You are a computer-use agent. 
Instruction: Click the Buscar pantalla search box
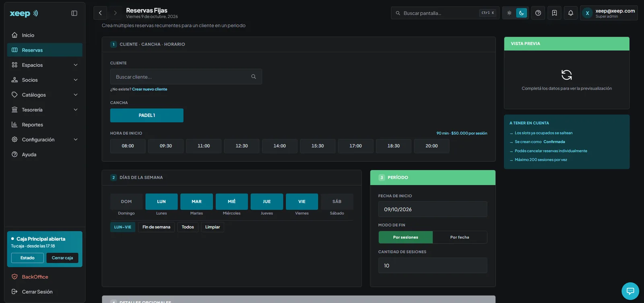[x=445, y=13]
